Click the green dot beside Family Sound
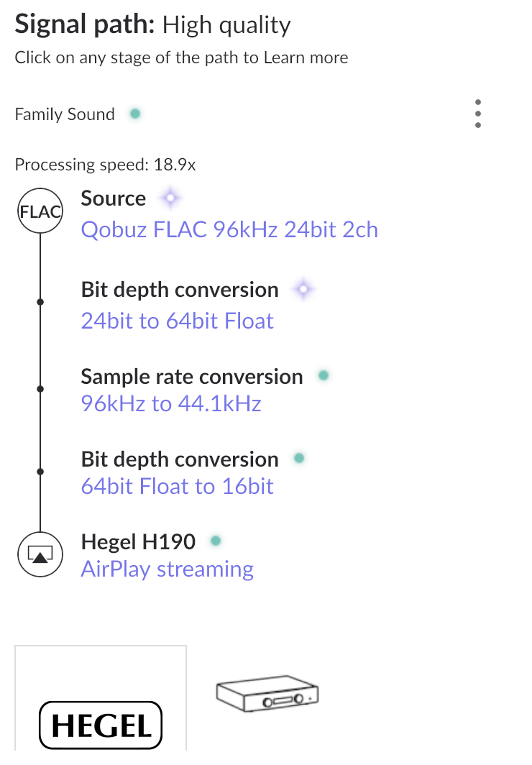Screen dimensions: 532x765 pos(134,114)
